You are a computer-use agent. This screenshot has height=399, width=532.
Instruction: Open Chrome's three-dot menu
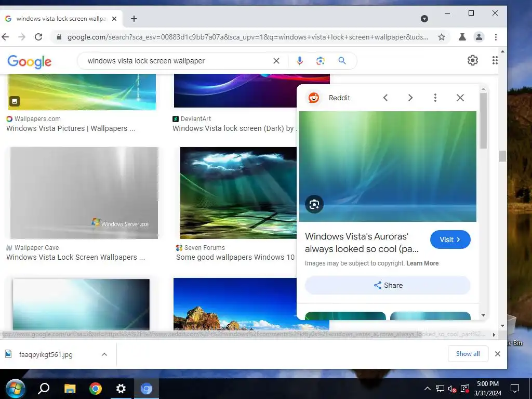coord(496,37)
